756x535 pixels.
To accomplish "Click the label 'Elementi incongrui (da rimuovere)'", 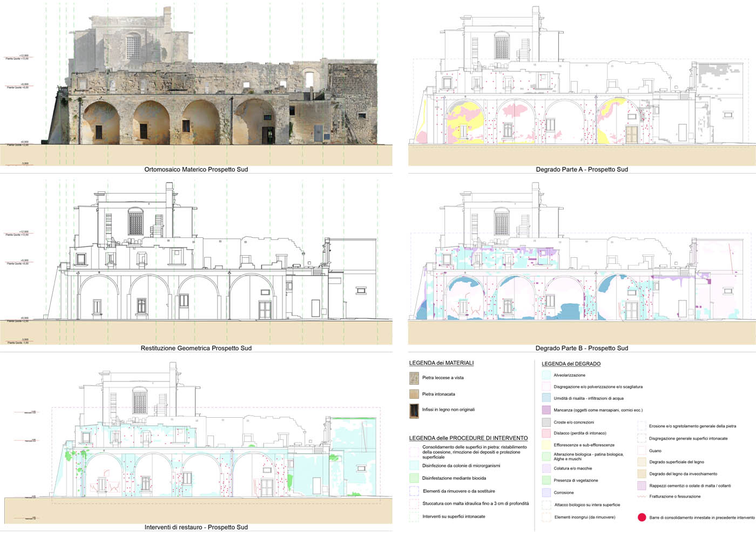I will [584, 517].
